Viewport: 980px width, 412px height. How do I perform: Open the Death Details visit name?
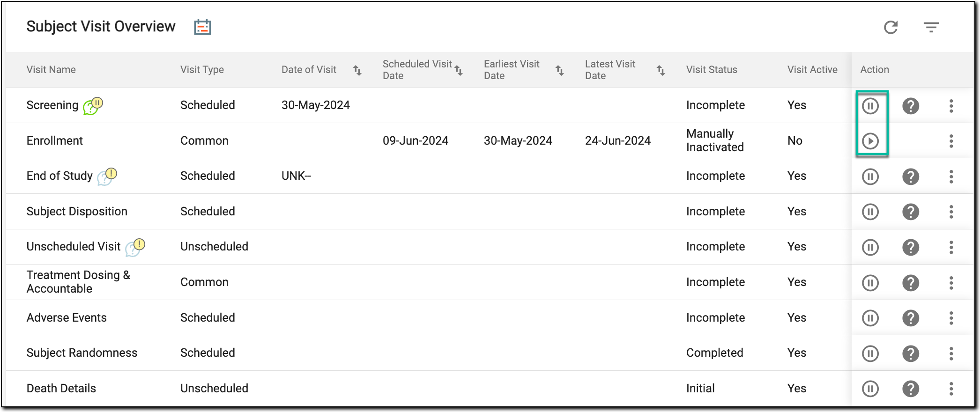pos(61,388)
